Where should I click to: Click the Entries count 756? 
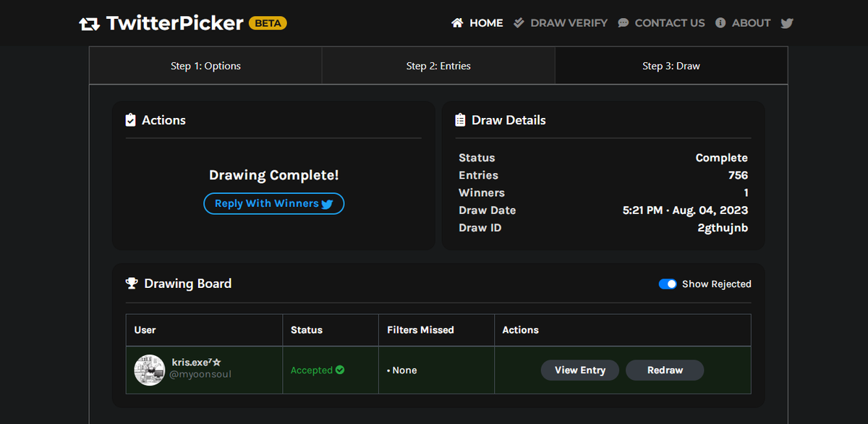tap(738, 175)
